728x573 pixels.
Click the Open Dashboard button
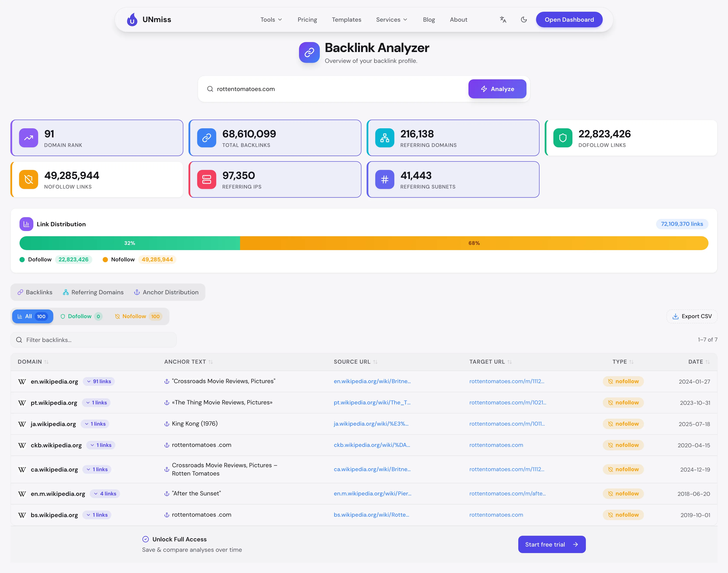click(x=569, y=20)
